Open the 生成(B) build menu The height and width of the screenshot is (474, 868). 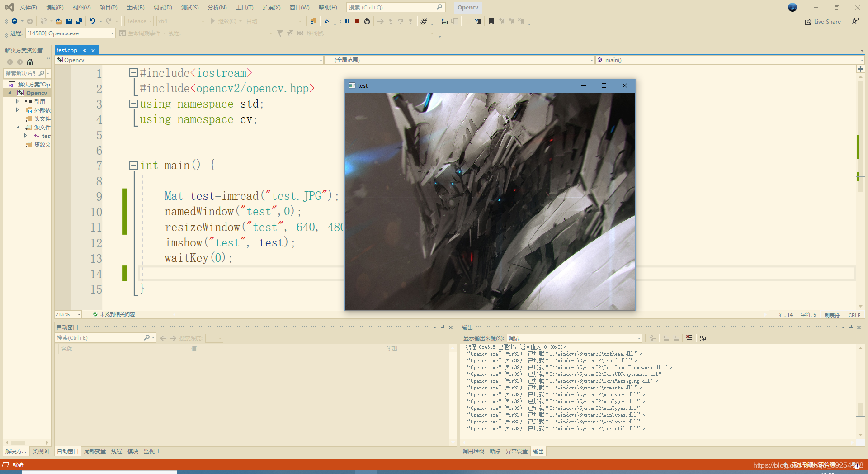point(136,7)
